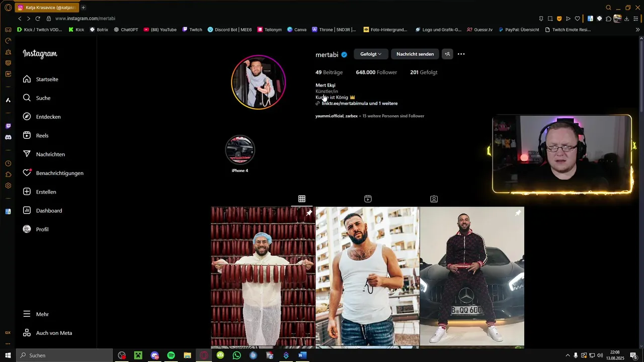This screenshot has height=362, width=644.
Task: Click browser forward arrow
Action: click(28, 19)
